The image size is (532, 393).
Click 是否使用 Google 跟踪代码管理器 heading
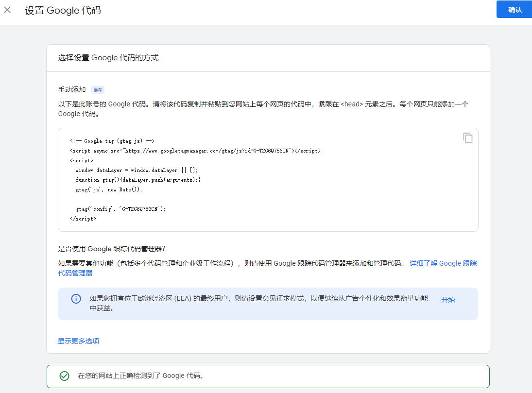tap(112, 249)
